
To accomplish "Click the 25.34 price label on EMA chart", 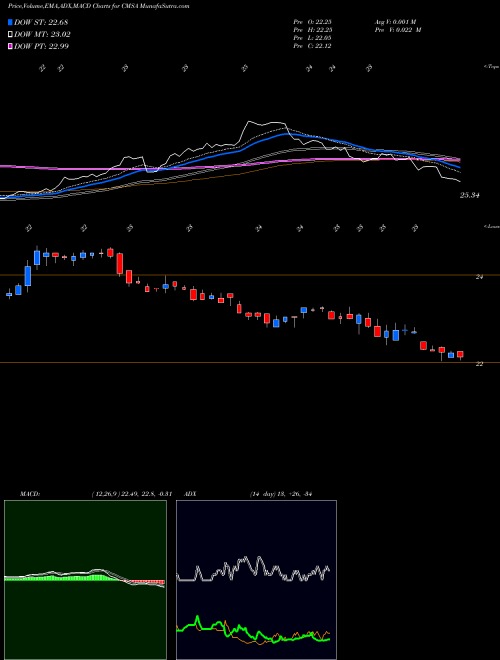I will coord(470,195).
